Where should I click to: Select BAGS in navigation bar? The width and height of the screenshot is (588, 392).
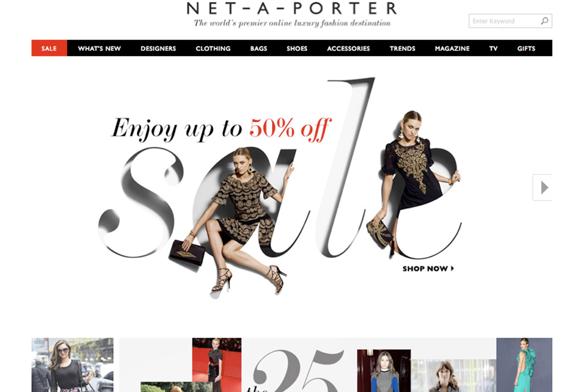(259, 48)
